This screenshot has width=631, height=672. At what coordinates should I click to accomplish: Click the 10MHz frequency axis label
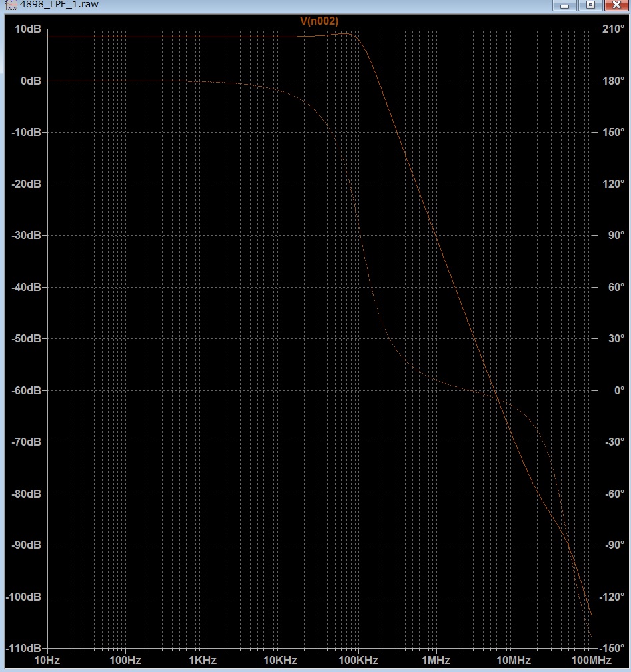coord(514,661)
